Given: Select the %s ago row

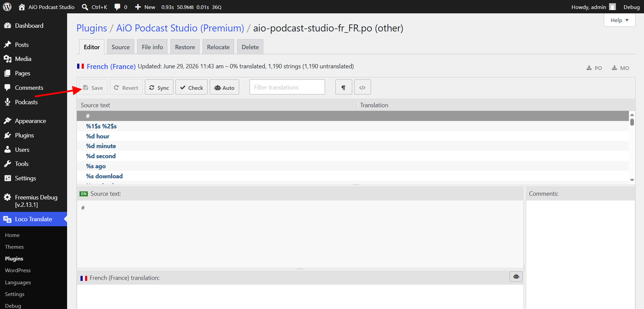Looking at the screenshot, I should coord(353,166).
